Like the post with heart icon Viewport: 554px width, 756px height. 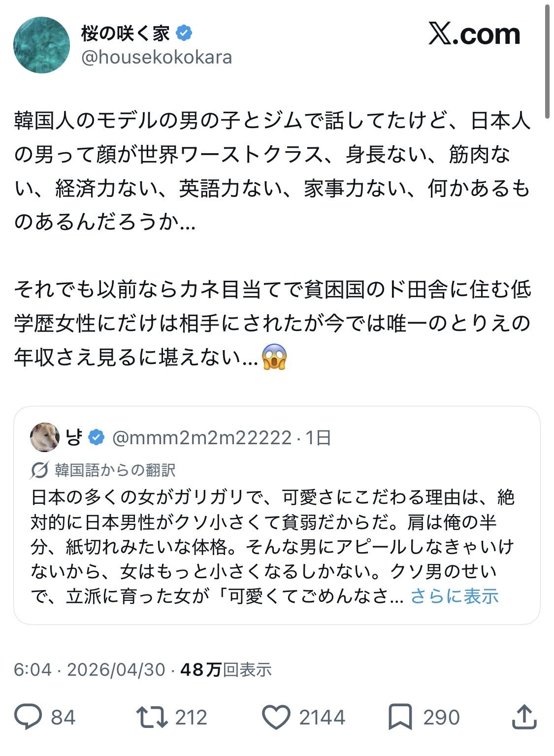[x=276, y=717]
